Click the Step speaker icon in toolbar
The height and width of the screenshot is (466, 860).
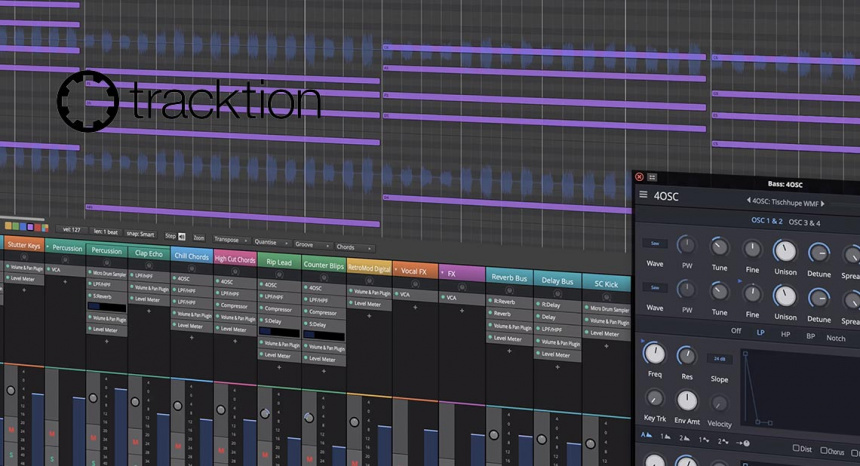coord(182,236)
